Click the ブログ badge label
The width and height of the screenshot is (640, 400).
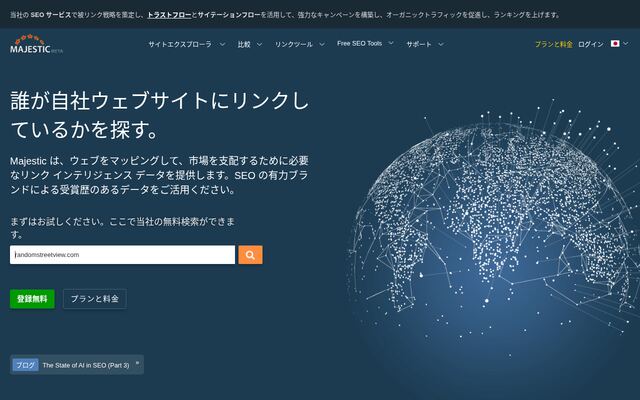click(25, 365)
